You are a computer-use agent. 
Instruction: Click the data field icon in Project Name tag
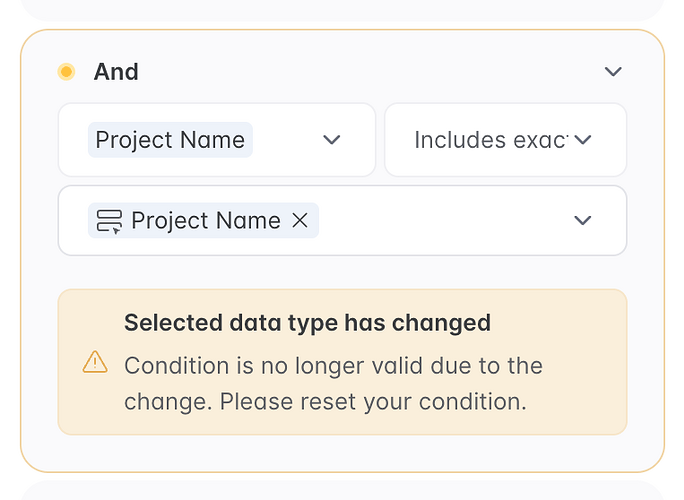tap(109, 221)
